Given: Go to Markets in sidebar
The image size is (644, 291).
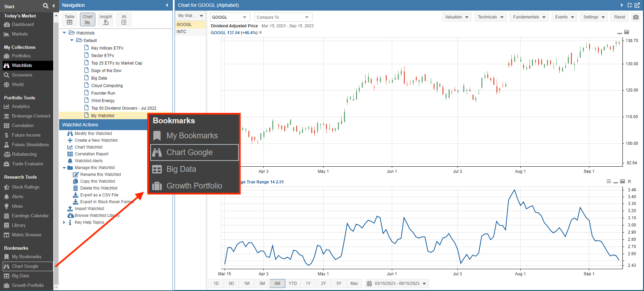Looking at the screenshot, I should coord(20,34).
